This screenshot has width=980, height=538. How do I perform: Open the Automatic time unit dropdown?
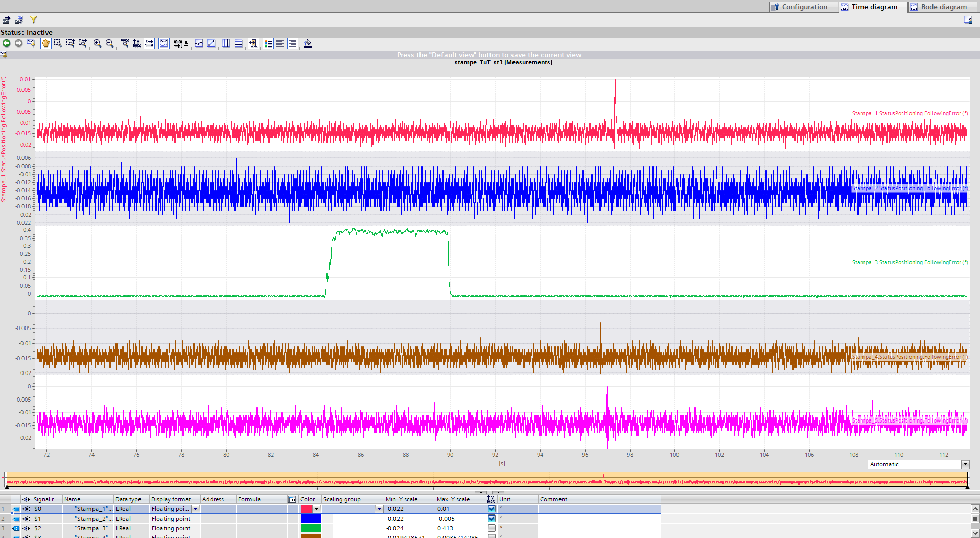[965, 464]
